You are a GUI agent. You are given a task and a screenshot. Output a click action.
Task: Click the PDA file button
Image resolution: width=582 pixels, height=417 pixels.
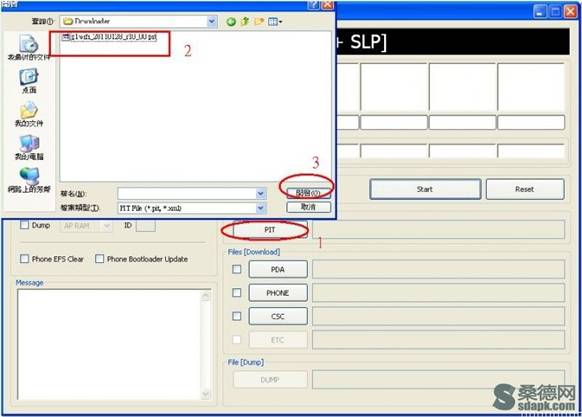click(278, 270)
